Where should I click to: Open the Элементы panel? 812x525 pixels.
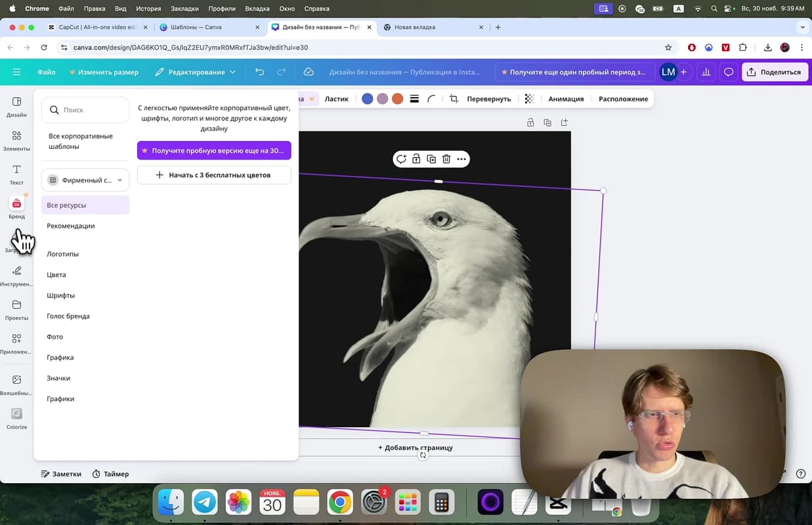pyautogui.click(x=16, y=140)
